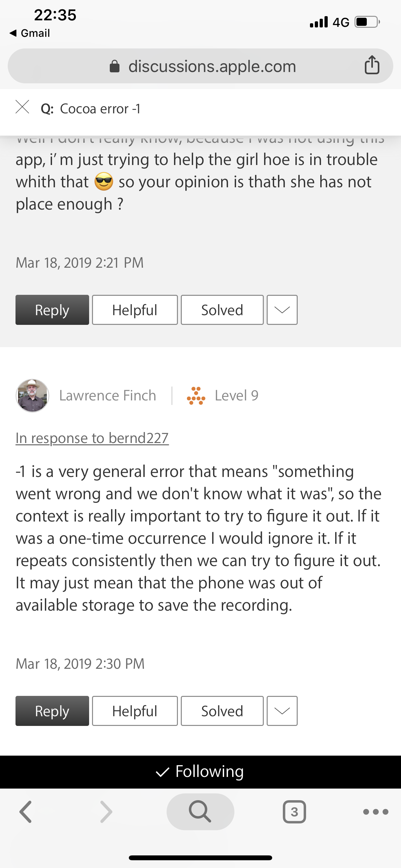The width and height of the screenshot is (401, 868).
Task: Tap the browser forward arrow
Action: click(x=106, y=812)
